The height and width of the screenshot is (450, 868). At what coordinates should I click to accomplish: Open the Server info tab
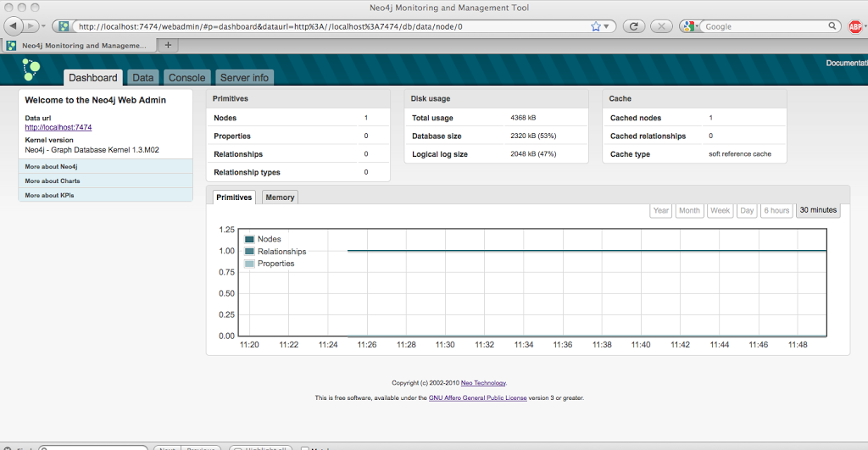[x=244, y=77]
